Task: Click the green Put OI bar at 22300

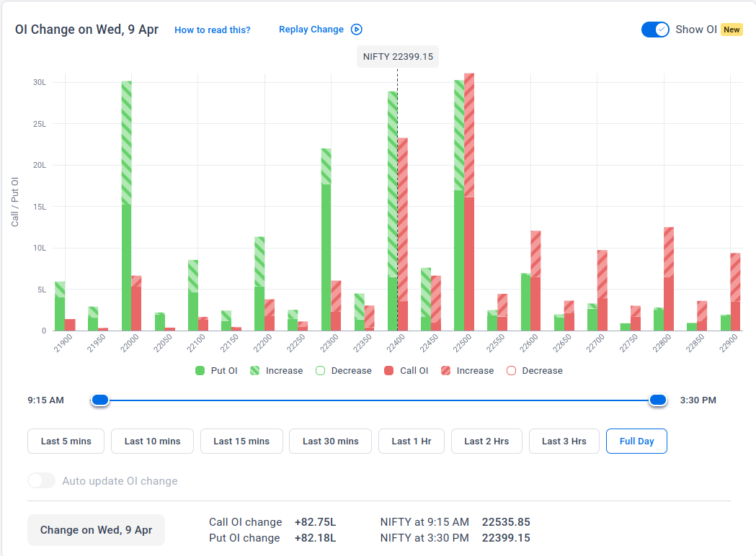Action: point(326,240)
